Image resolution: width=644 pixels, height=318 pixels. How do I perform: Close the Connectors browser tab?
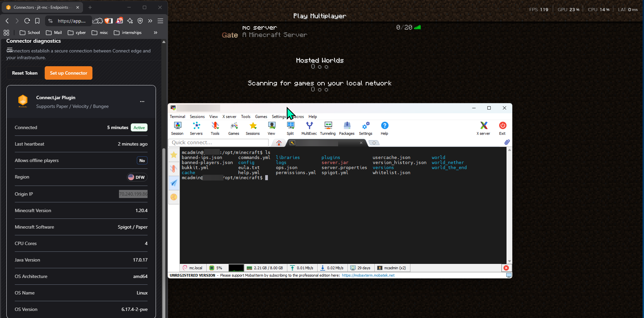(x=78, y=7)
